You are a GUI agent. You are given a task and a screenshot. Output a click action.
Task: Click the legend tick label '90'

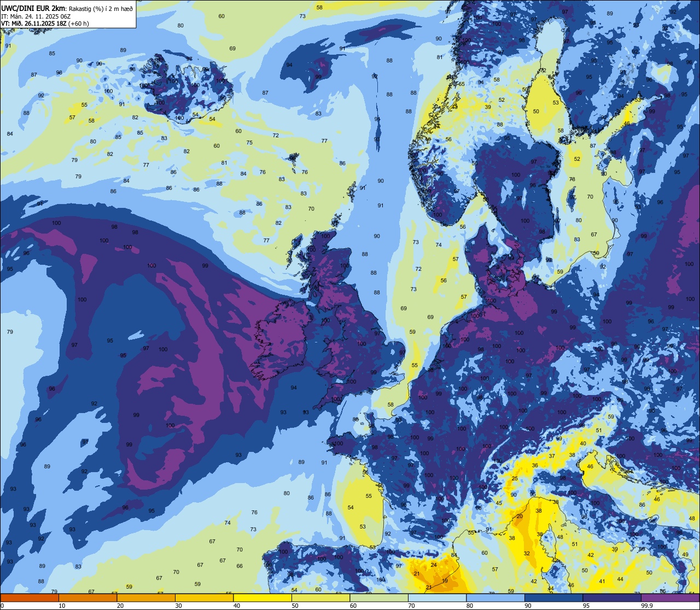coord(528,606)
